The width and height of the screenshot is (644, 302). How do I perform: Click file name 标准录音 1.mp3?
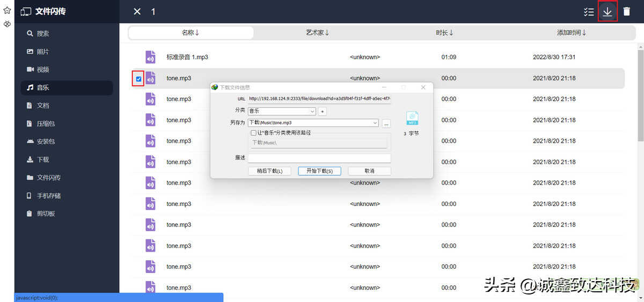[x=187, y=57]
